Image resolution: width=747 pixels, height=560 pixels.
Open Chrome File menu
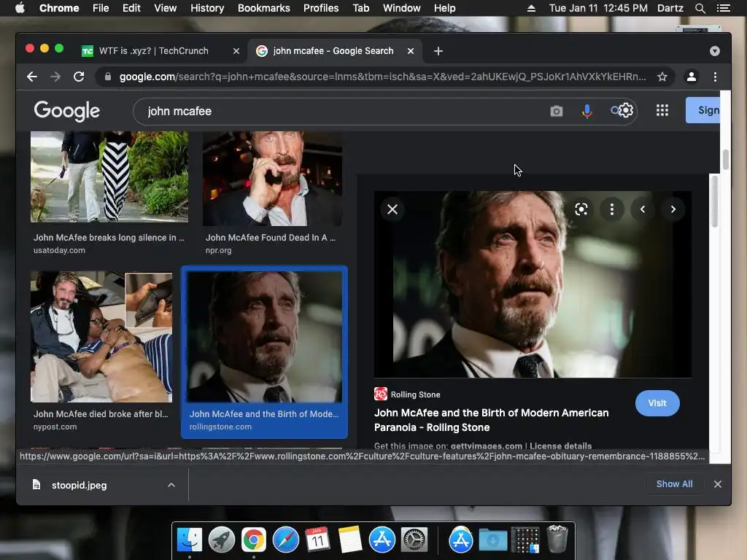point(101,8)
